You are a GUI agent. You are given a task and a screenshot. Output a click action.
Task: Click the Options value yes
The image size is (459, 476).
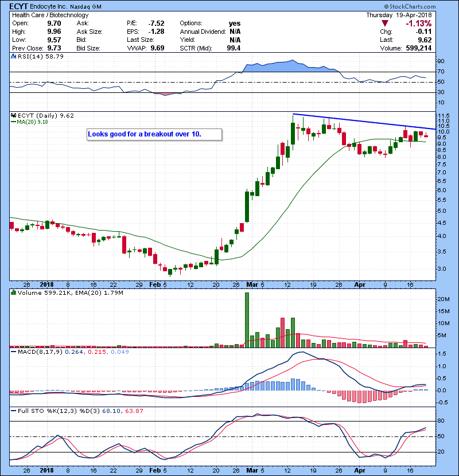pos(235,24)
